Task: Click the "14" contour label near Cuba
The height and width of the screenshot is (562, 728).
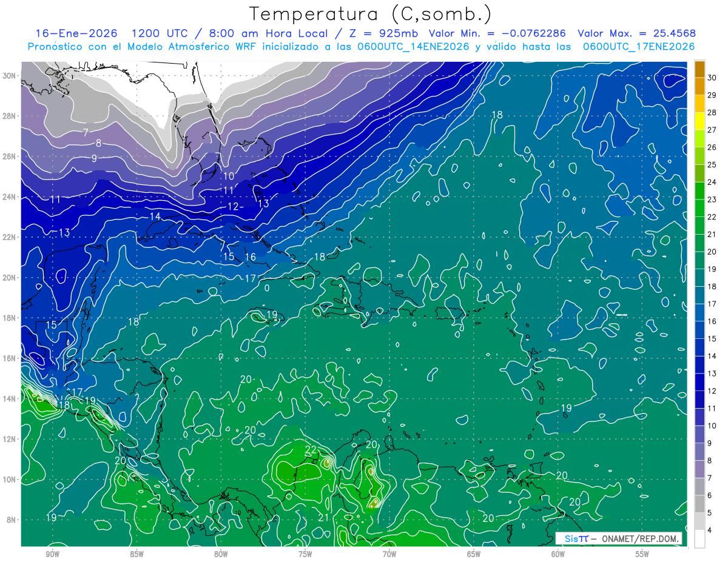Action: [155, 216]
